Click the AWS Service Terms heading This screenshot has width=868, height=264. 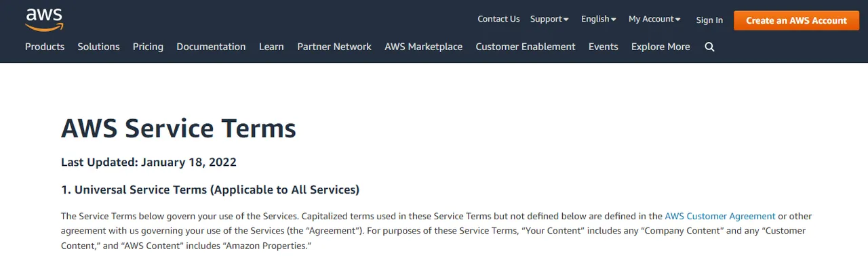(178, 128)
